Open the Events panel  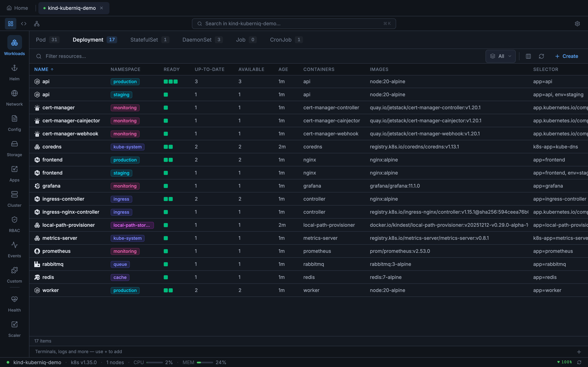click(14, 249)
